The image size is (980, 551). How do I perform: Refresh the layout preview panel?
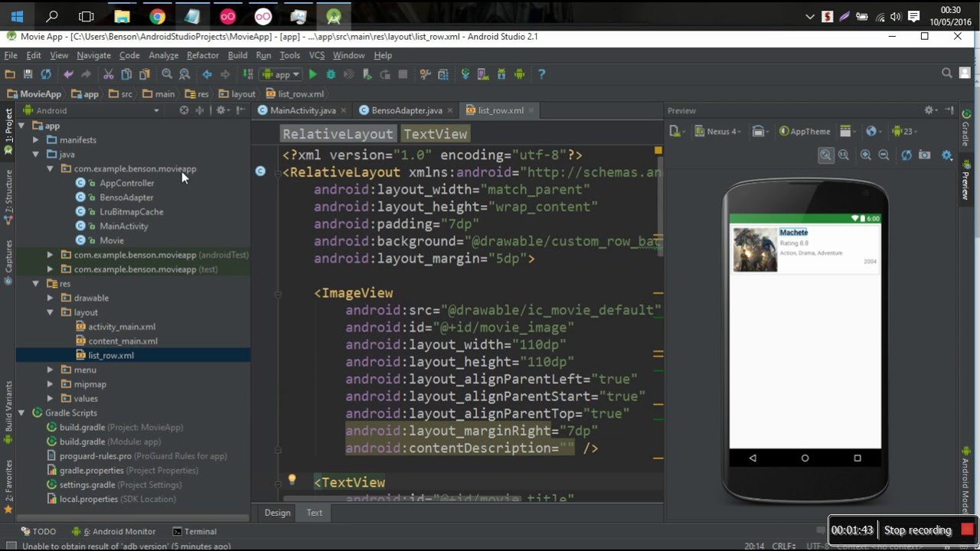pos(906,155)
